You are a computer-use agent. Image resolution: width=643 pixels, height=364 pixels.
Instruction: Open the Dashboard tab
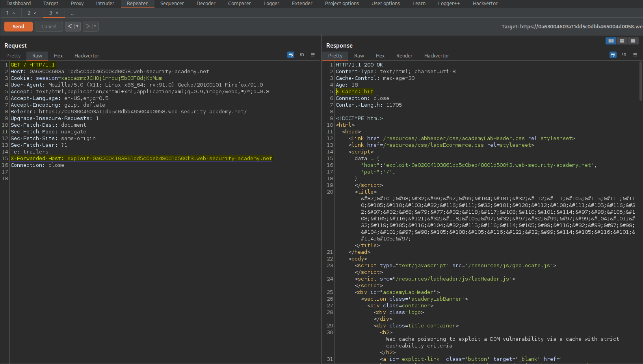(19, 4)
